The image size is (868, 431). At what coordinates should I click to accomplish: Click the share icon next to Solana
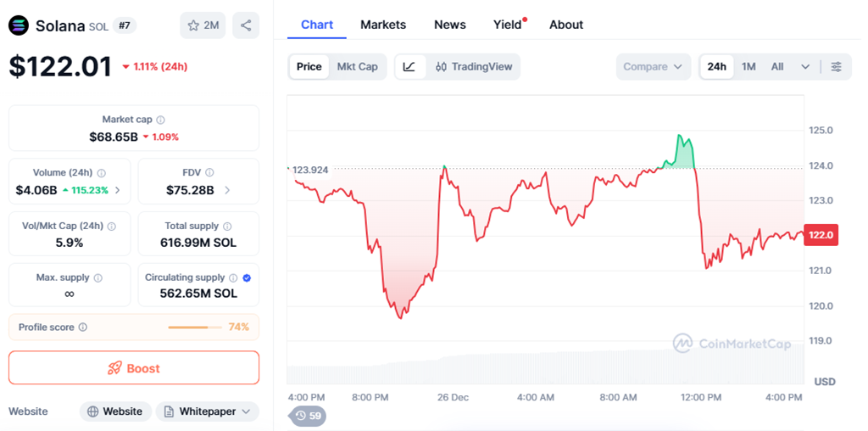246,25
